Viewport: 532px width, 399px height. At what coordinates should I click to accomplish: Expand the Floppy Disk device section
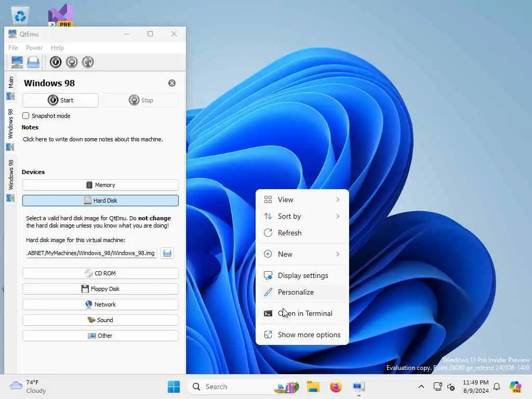coord(100,289)
